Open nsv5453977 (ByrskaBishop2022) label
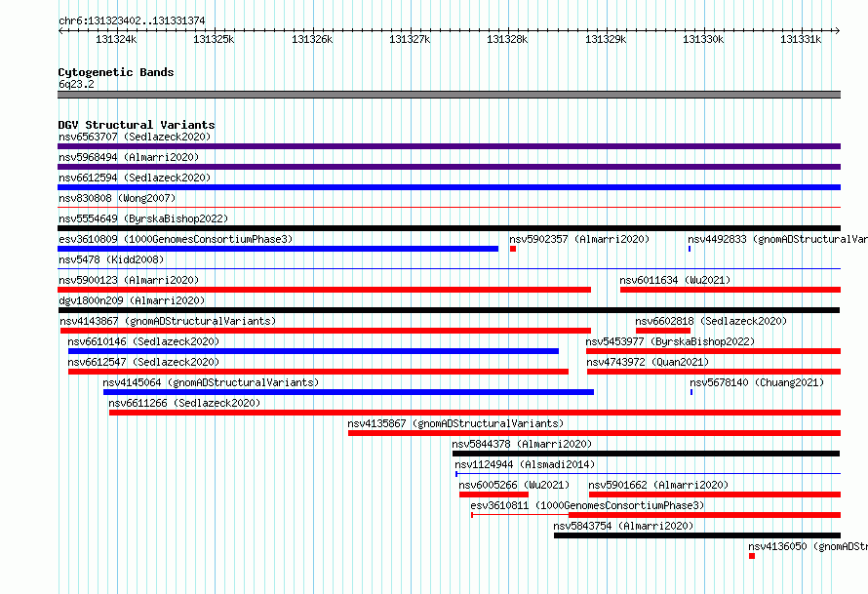Viewport: 868px width, 594px height. coord(670,341)
